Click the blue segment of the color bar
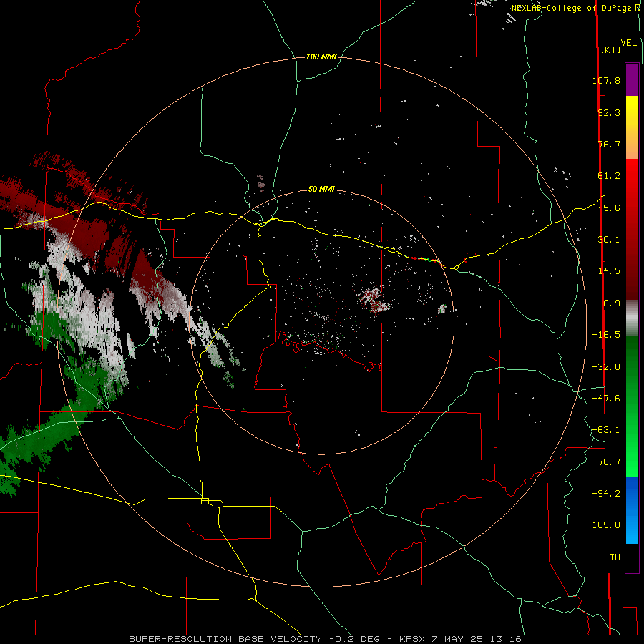Image resolution: width=644 pixels, height=644 pixels. point(632,510)
